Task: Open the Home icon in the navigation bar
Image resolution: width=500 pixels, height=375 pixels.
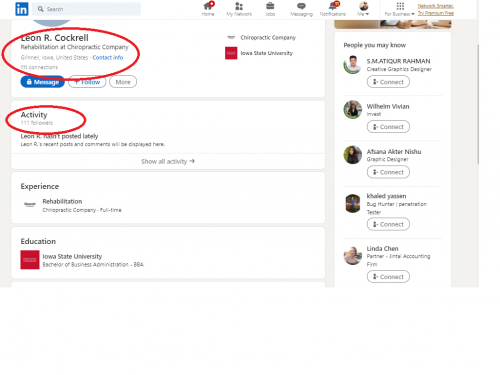Action: pyautogui.click(x=208, y=9)
